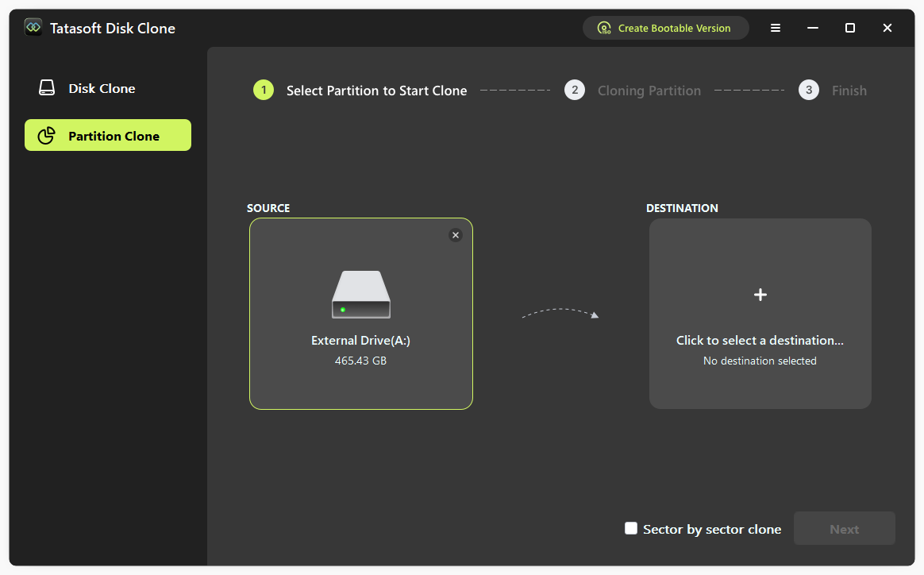Open the hamburger menu icon
The image size is (924, 575).
tap(775, 27)
